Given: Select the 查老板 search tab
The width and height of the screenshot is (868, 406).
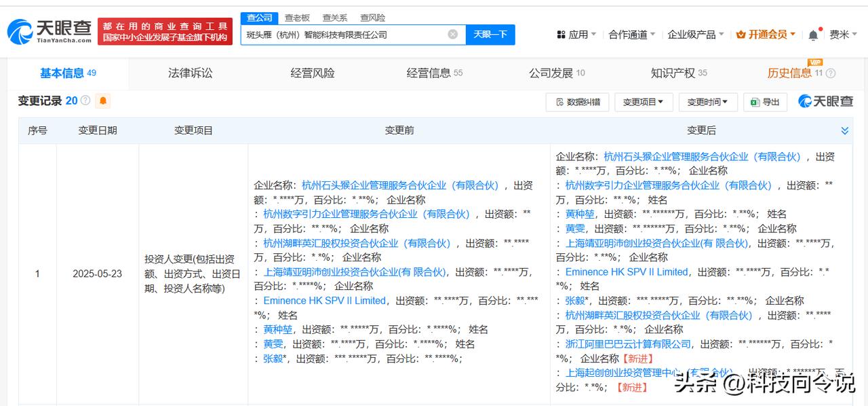Looking at the screenshot, I should tap(297, 18).
